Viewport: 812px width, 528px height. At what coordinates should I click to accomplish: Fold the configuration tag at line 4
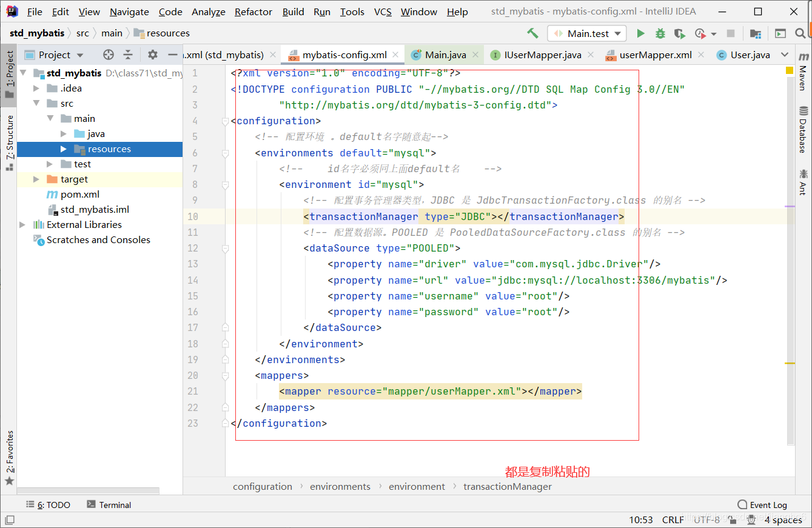pyautogui.click(x=226, y=121)
